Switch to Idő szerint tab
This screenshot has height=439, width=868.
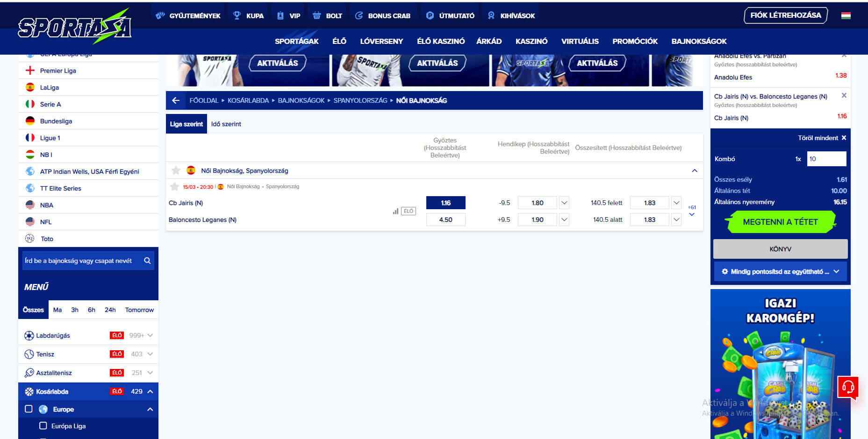point(226,124)
